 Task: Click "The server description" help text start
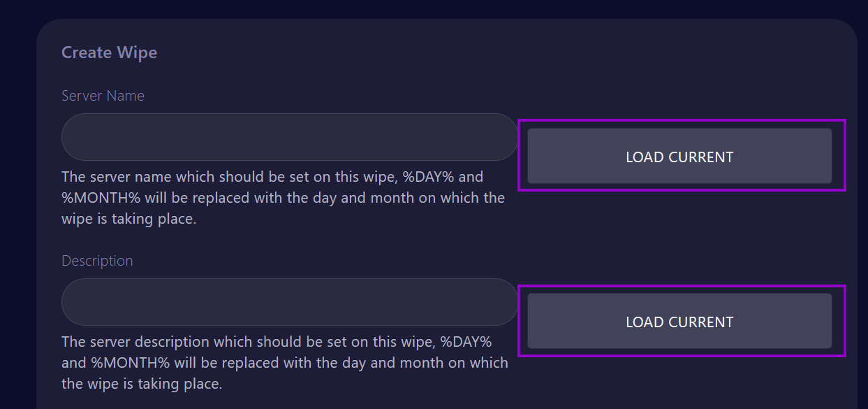click(135, 342)
